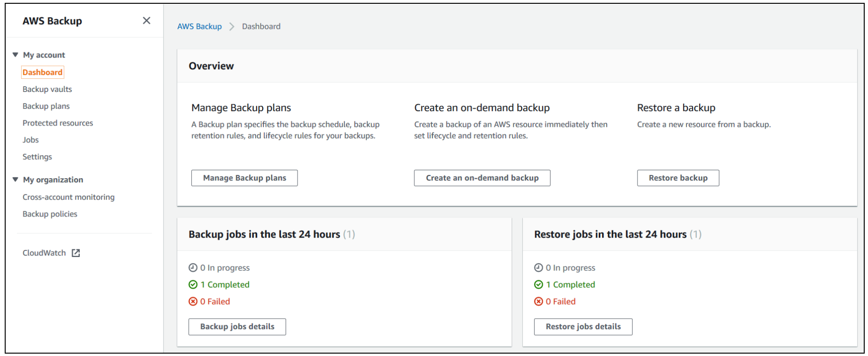
Task: Click the backup jobs failed X icon
Action: pyautogui.click(x=193, y=302)
